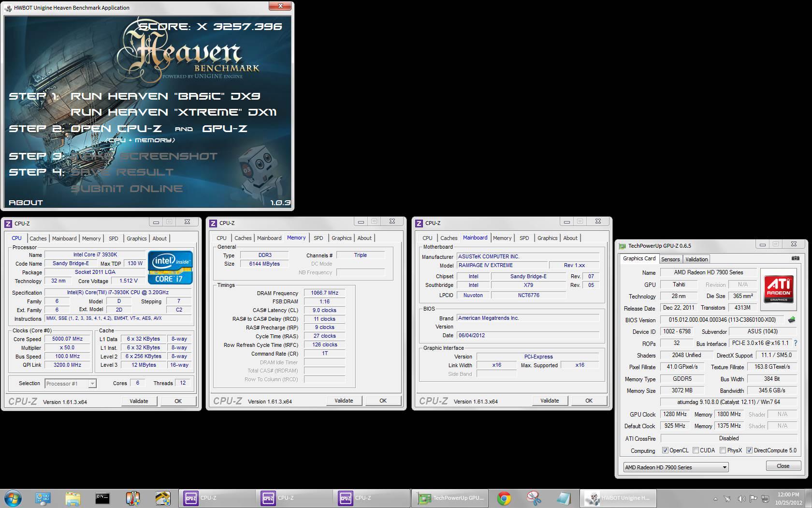Click the GPU-Z title bar application icon

(623, 246)
